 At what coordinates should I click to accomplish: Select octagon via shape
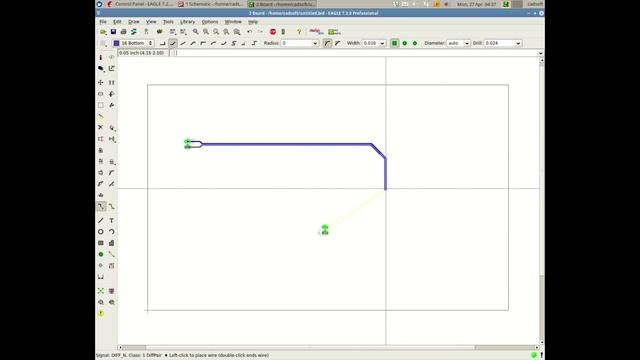(x=415, y=43)
